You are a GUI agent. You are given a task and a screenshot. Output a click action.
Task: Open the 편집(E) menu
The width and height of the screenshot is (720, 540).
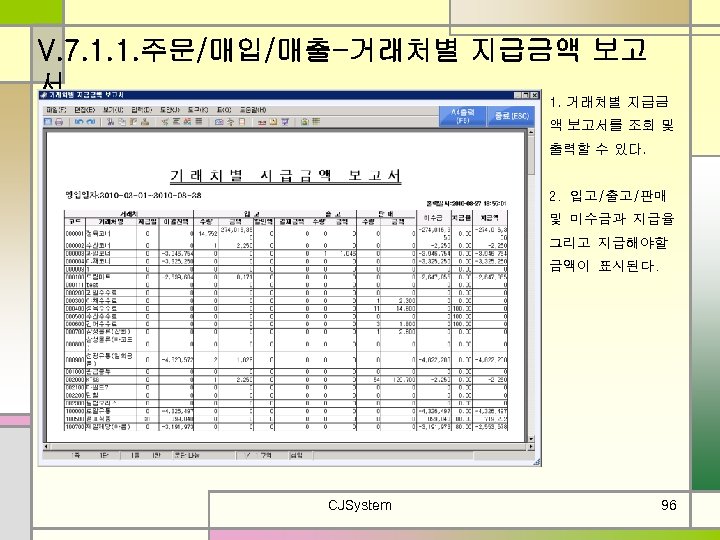click(84, 110)
